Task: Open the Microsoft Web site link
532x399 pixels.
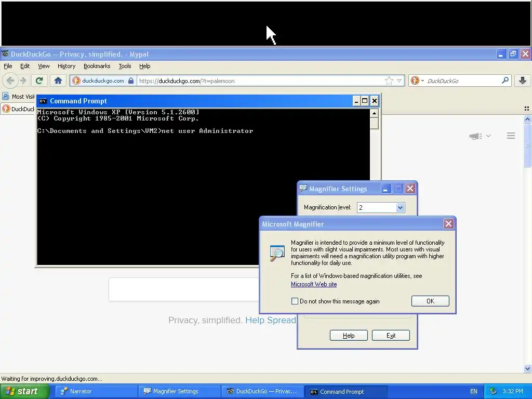Action: pos(314,284)
